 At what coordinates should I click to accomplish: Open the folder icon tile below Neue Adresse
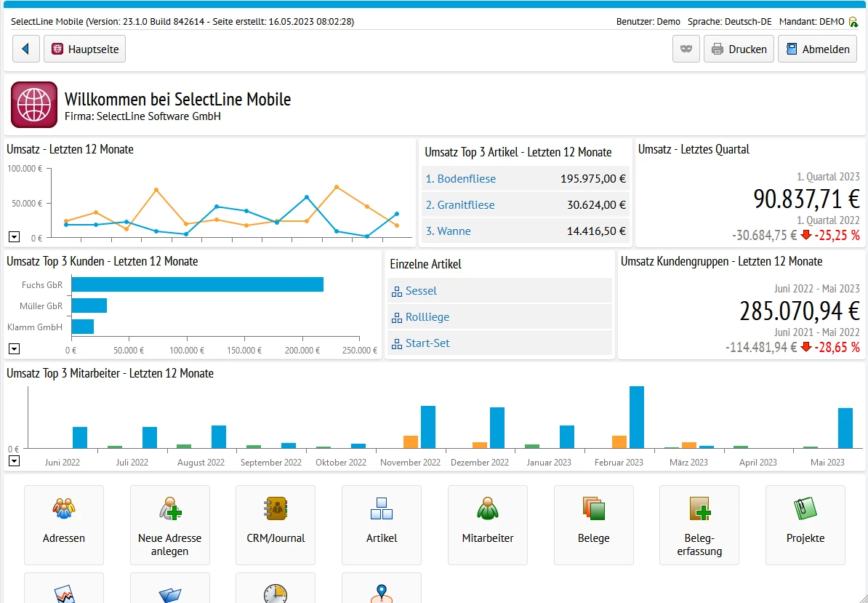point(170,588)
